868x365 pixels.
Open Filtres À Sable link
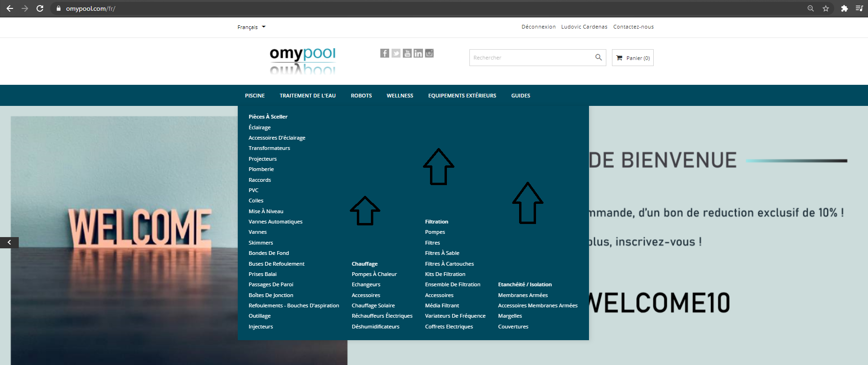tap(442, 253)
